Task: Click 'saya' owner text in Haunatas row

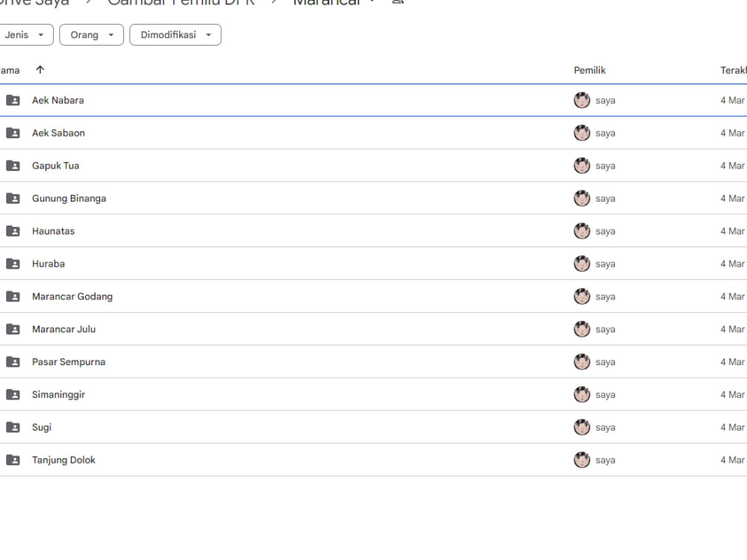Action: [606, 232]
